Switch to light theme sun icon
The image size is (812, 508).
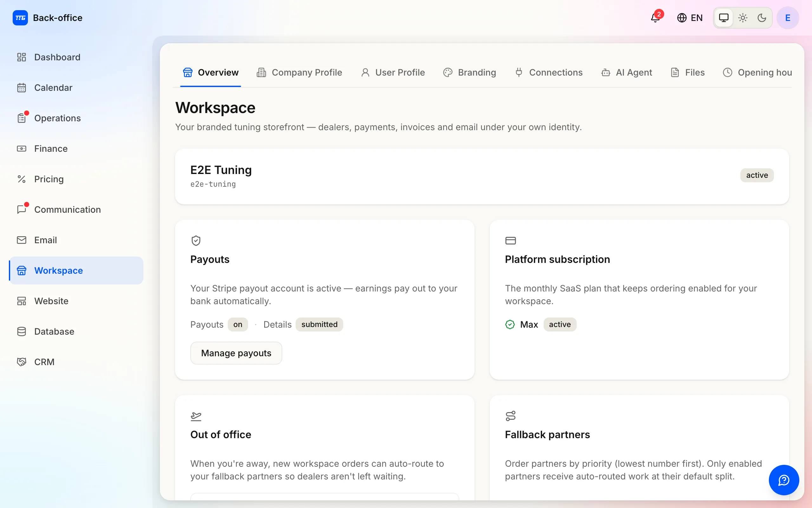(x=743, y=18)
